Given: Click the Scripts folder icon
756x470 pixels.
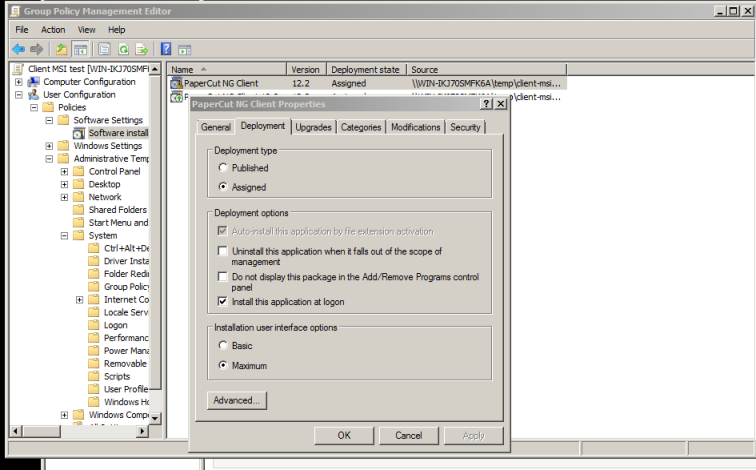Looking at the screenshot, I should click(94, 376).
